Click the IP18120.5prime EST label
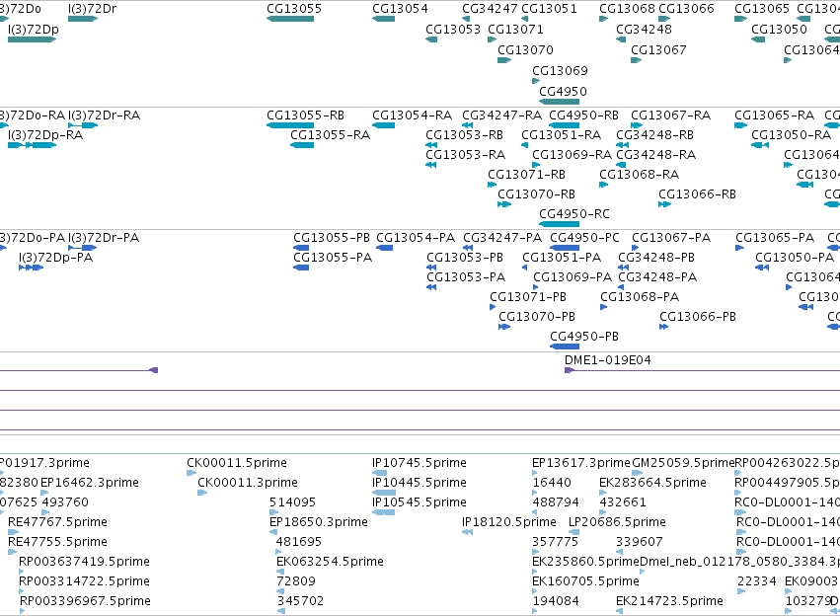The height and width of the screenshot is (616, 840). click(x=509, y=522)
